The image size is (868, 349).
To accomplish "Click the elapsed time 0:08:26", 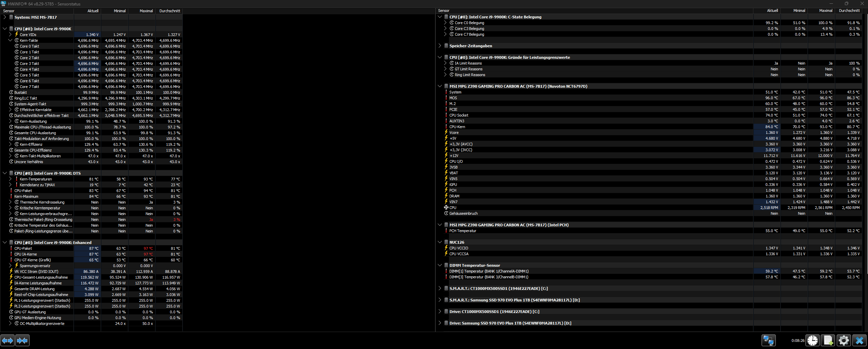I will [x=798, y=340].
